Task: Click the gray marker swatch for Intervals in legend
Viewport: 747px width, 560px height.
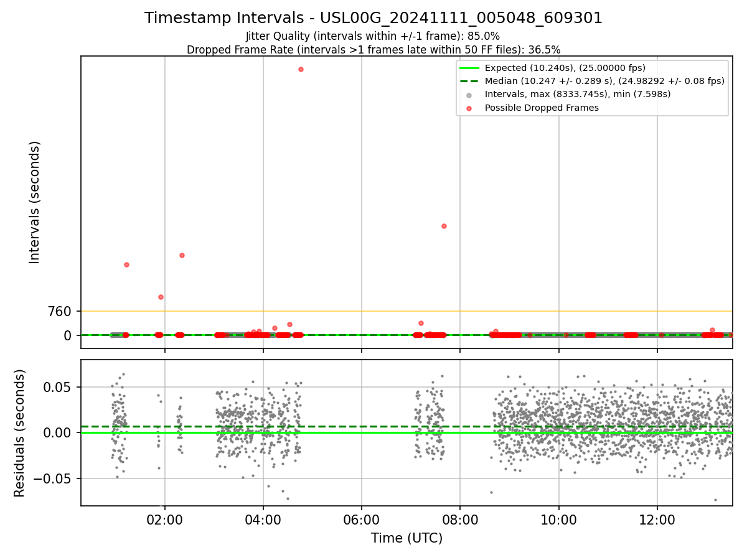Action: tap(469, 95)
